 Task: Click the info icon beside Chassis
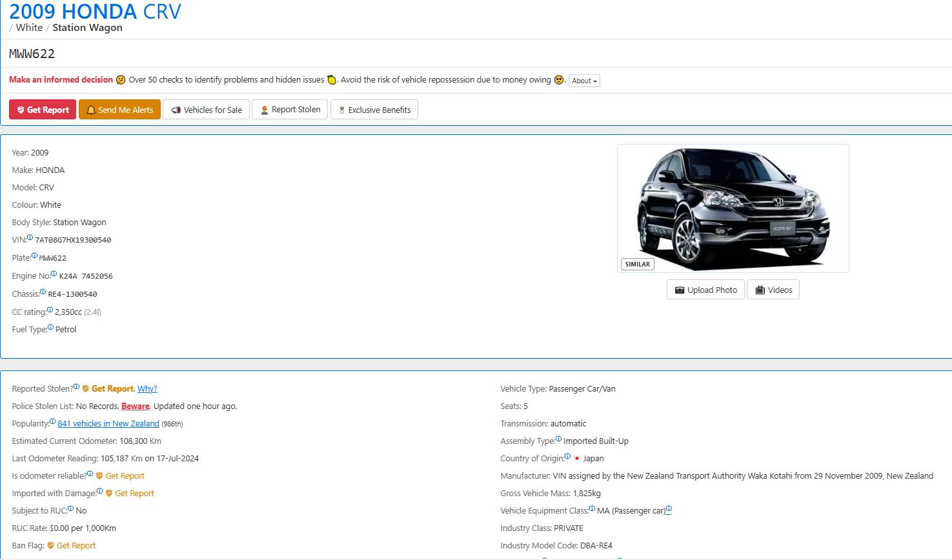[x=43, y=292]
